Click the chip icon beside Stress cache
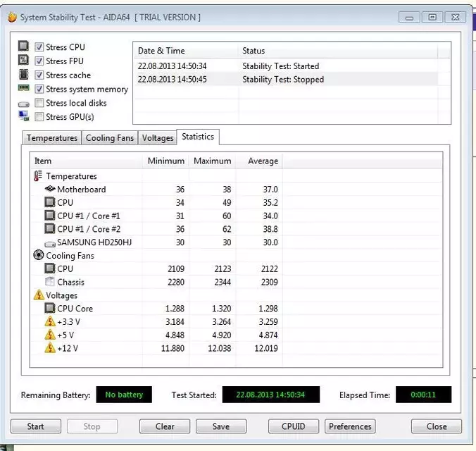This screenshot has width=476, height=451. point(23,74)
